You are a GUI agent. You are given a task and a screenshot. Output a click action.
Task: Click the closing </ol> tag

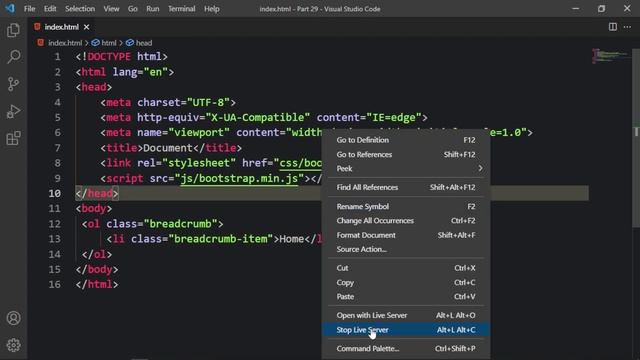[x=97, y=254]
